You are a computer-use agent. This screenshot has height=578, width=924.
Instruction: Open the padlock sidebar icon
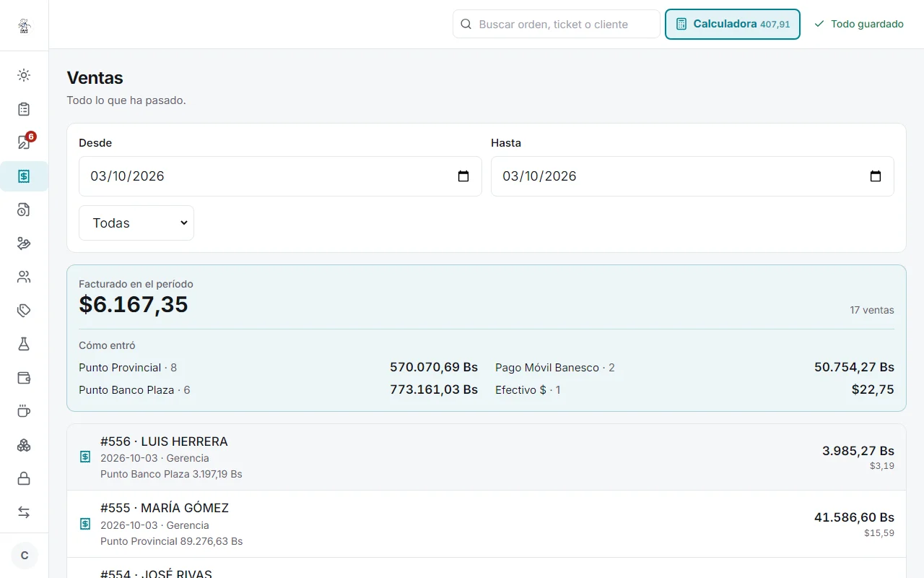(x=24, y=478)
